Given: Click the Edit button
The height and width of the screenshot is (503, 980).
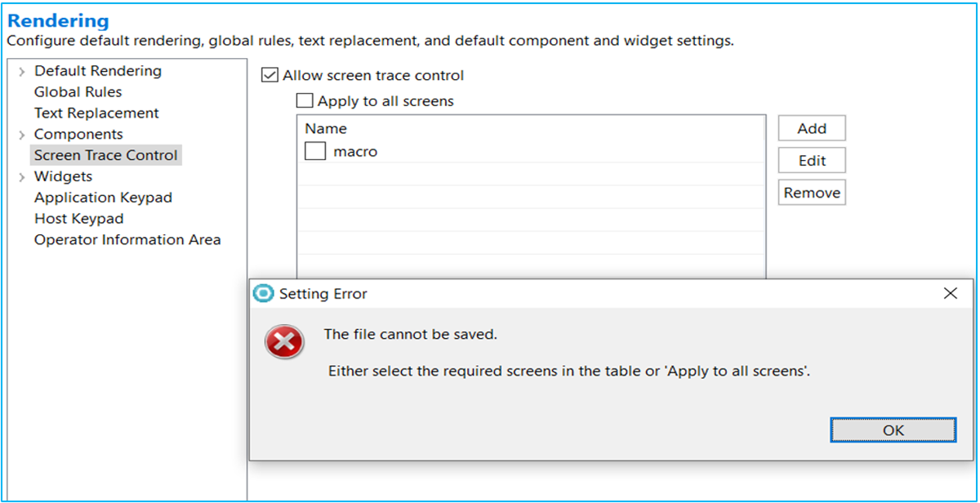Looking at the screenshot, I should (812, 161).
